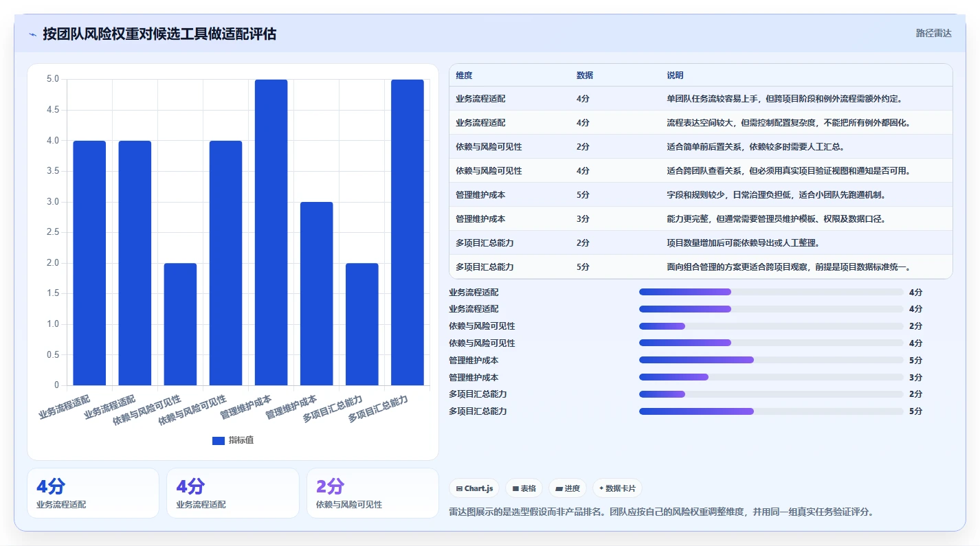Viewport: 980px width, 546px height.
Task: Click 管理维护成本 cell in 能力更完整 row
Action: click(x=480, y=219)
